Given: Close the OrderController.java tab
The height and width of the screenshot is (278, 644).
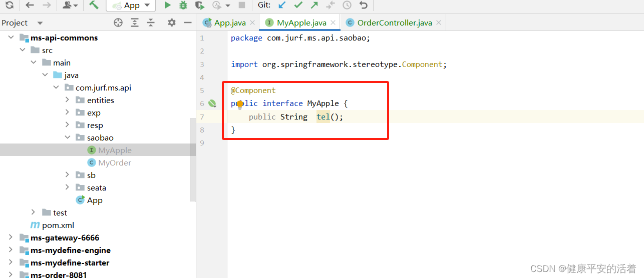Looking at the screenshot, I should click(x=439, y=22).
